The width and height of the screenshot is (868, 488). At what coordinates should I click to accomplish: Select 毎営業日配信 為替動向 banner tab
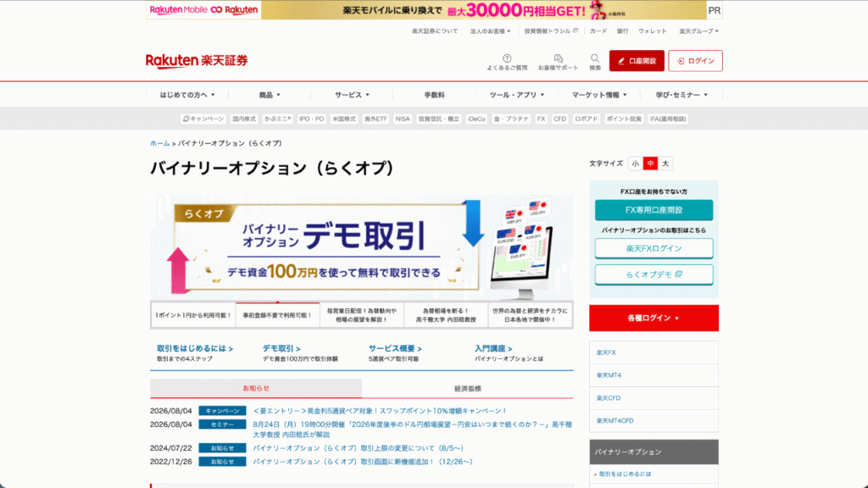[362, 315]
